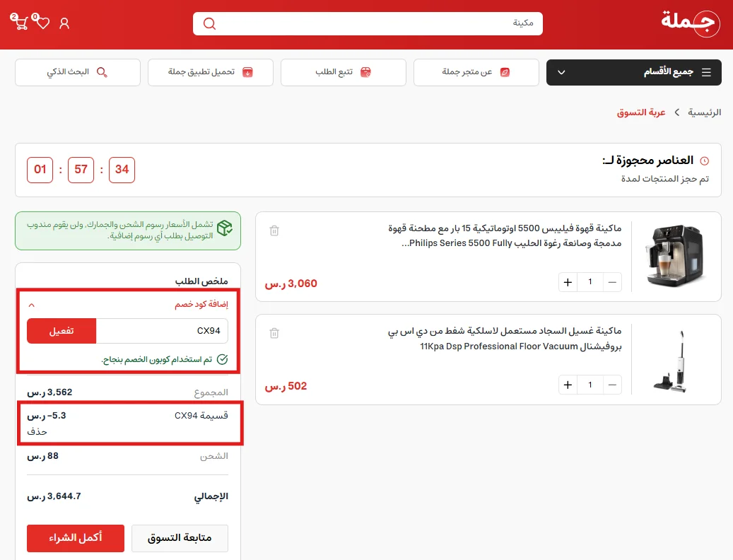Click the قسيمة CX94 label

201,416
